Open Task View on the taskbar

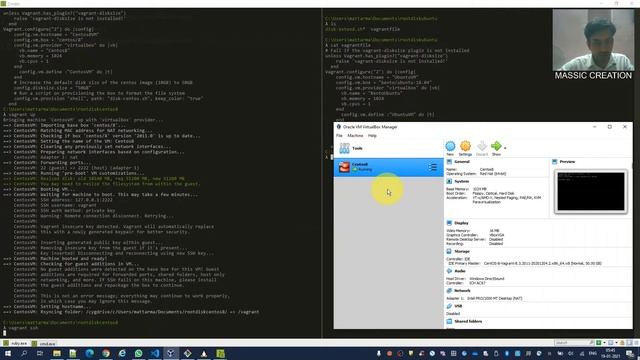[x=40, y=353]
